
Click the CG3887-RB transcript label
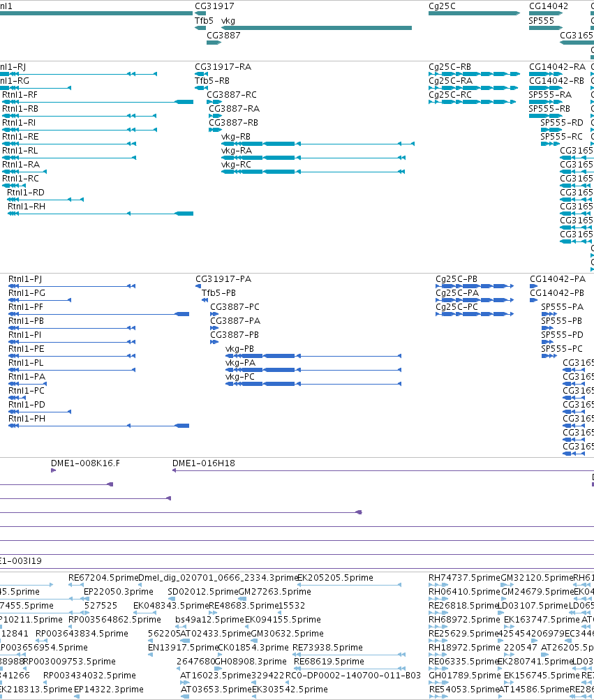coord(234,123)
